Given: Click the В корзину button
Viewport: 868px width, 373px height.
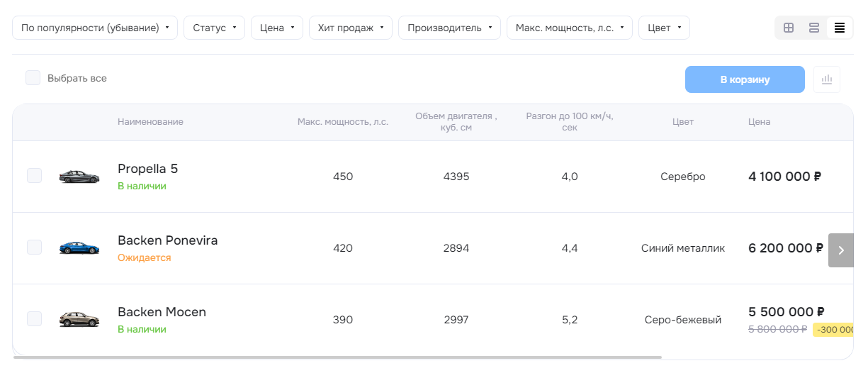Looking at the screenshot, I should pos(745,79).
